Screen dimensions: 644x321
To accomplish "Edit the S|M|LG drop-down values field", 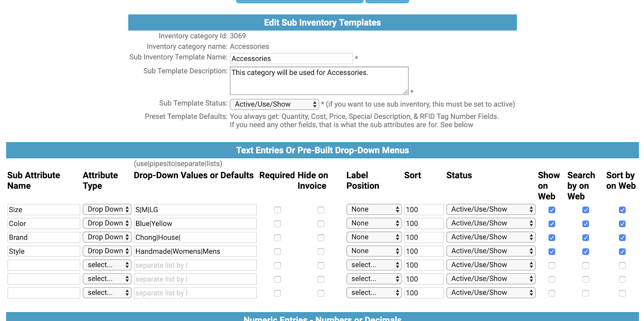I will point(195,209).
